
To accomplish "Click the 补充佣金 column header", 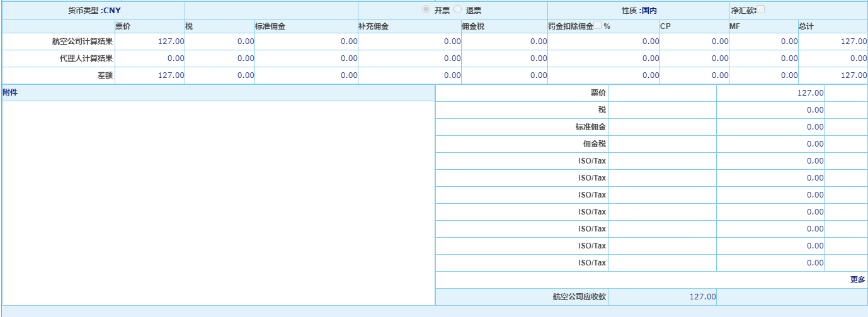I will [374, 26].
